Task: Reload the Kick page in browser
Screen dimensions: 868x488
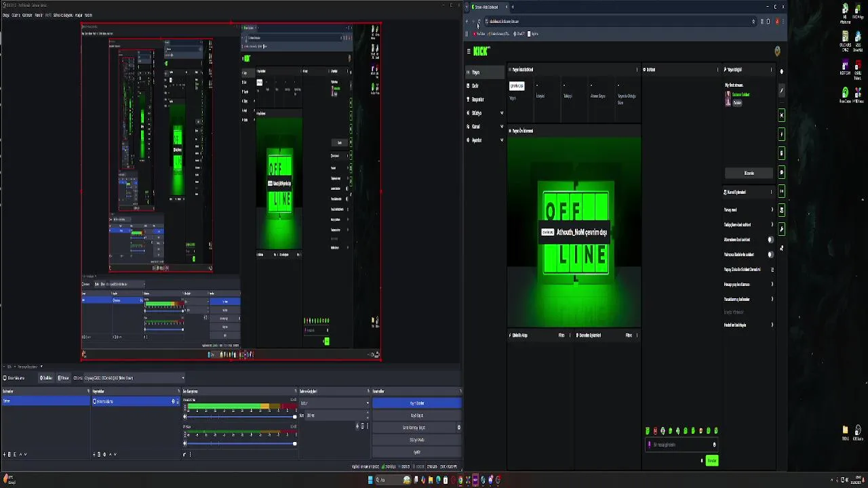Action: coord(479,21)
